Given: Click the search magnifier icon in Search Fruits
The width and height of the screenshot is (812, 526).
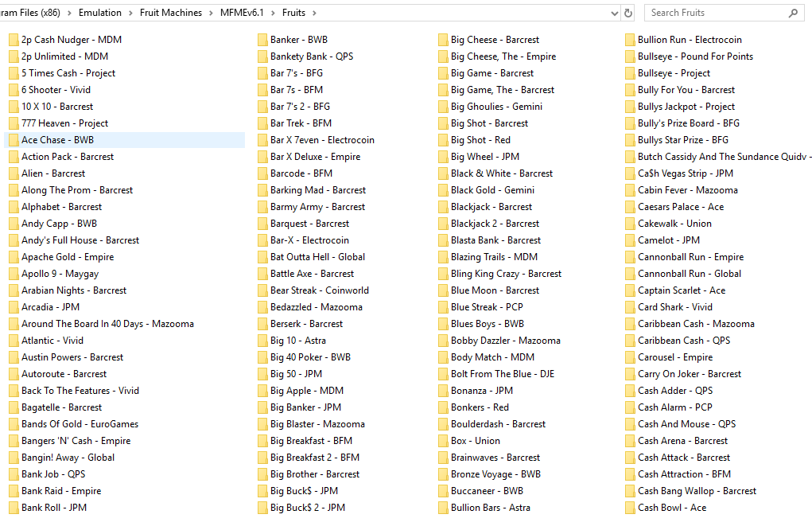Looking at the screenshot, I should (x=793, y=13).
